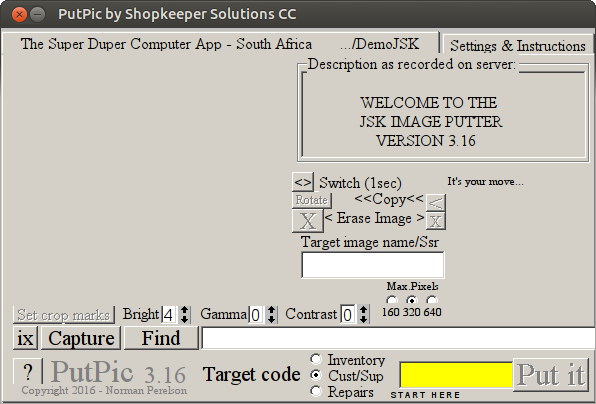Click the ix button
This screenshot has height=404, width=596.
25,338
